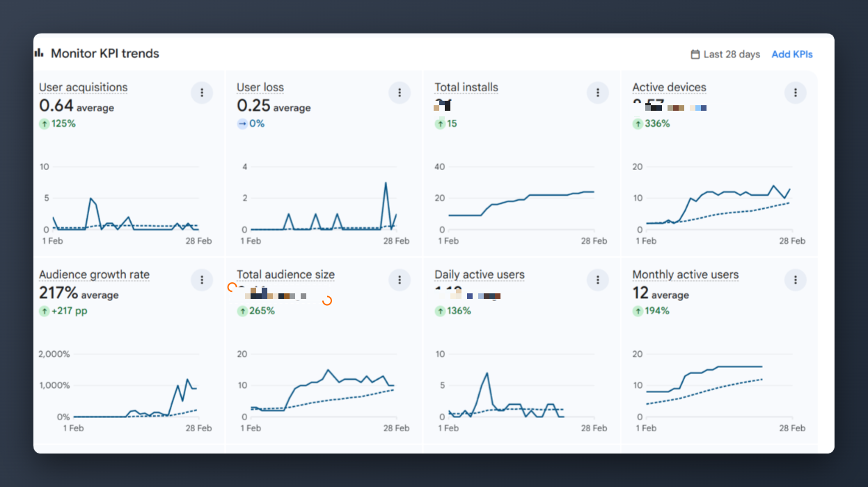This screenshot has width=868, height=487.
Task: Click the Audience growth rate title
Action: pyautogui.click(x=94, y=275)
